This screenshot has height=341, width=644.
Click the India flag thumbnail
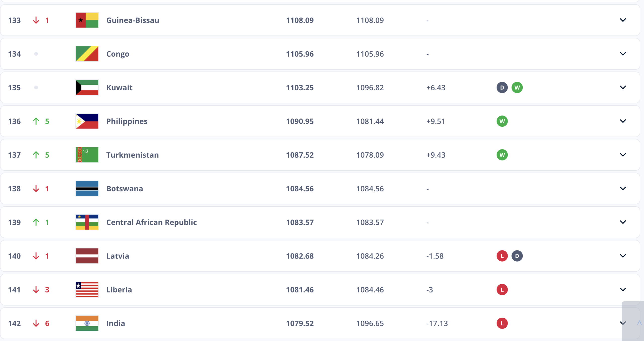click(x=87, y=323)
